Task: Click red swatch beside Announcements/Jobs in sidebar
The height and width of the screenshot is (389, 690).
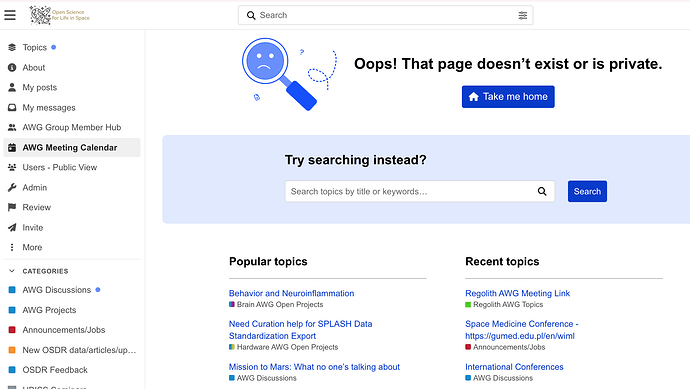Action: tap(12, 330)
